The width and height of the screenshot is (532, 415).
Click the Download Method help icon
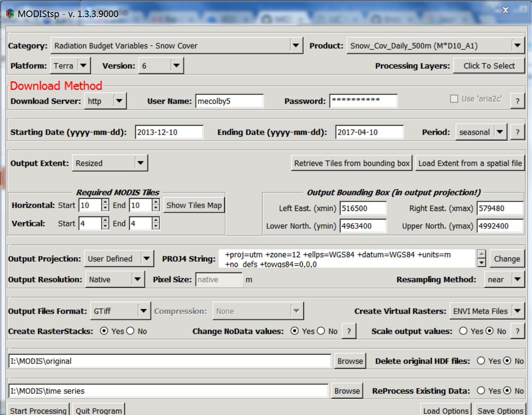click(x=517, y=101)
